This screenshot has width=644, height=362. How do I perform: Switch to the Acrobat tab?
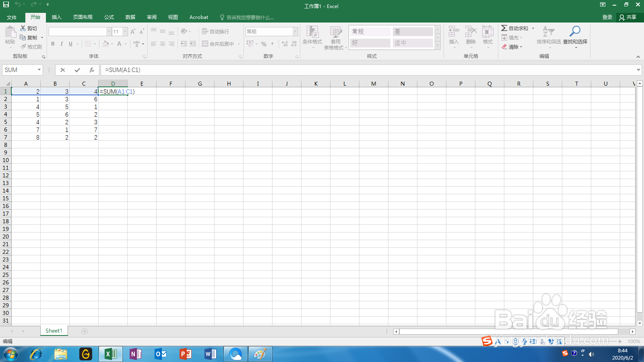point(199,17)
